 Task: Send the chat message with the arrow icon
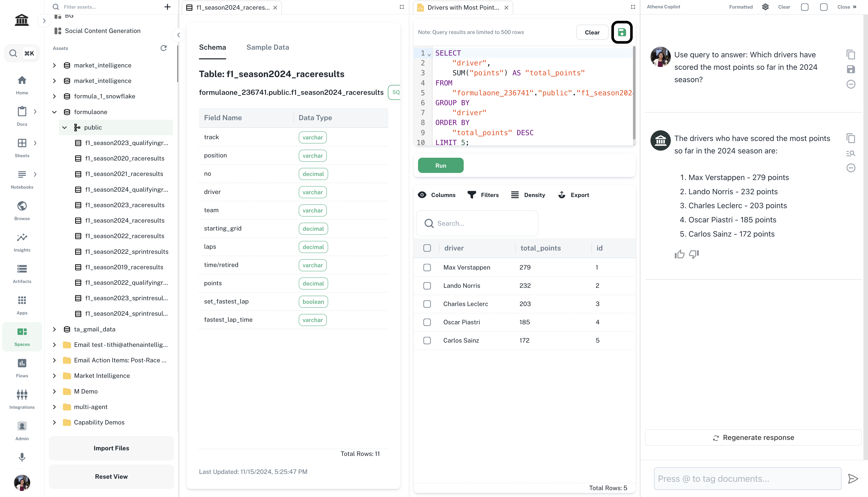click(853, 478)
